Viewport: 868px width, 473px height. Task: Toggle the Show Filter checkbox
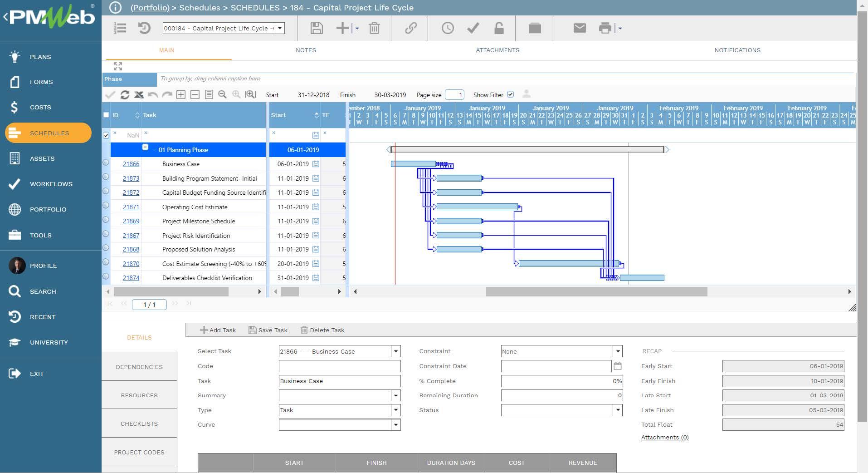(x=510, y=94)
